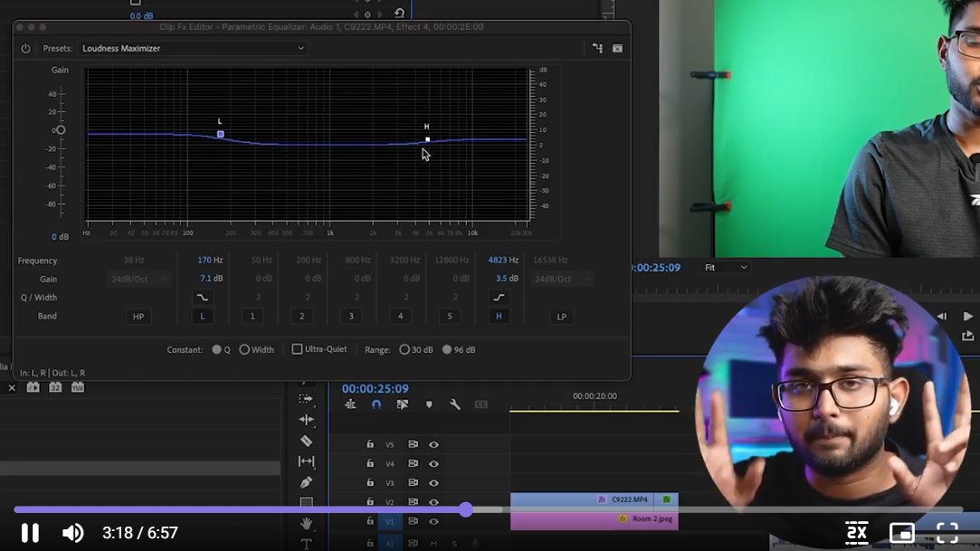Toggle the 32-bit color effects filter icon
Viewport: 980px width, 551px height.
click(x=55, y=387)
